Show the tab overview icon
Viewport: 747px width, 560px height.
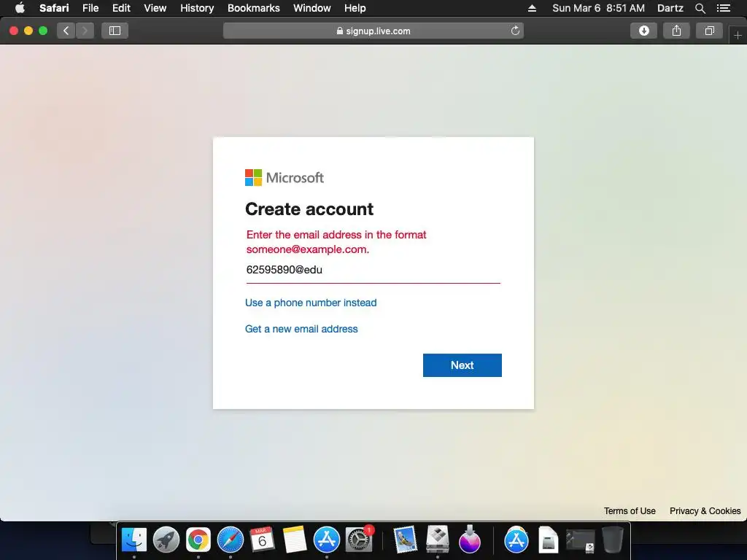click(709, 31)
